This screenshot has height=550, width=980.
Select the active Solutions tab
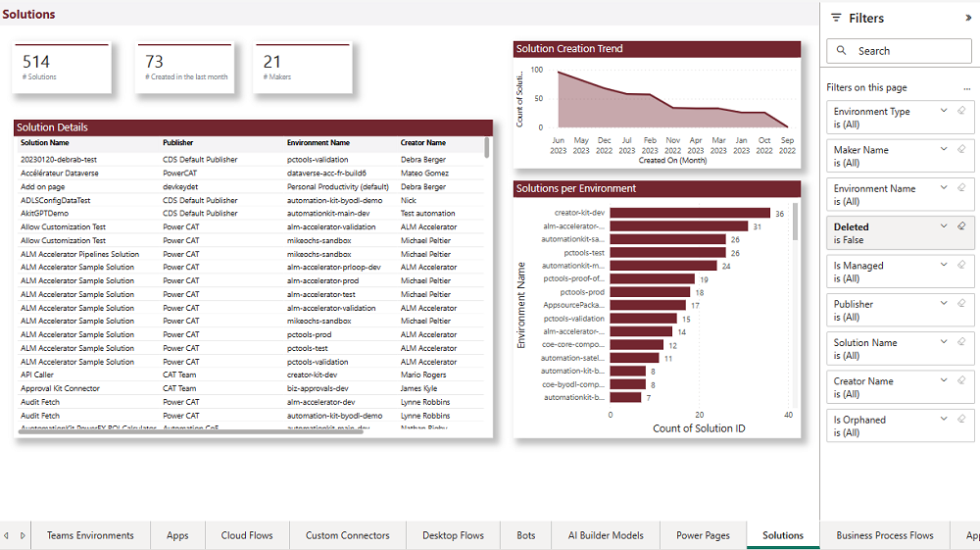pos(783,535)
